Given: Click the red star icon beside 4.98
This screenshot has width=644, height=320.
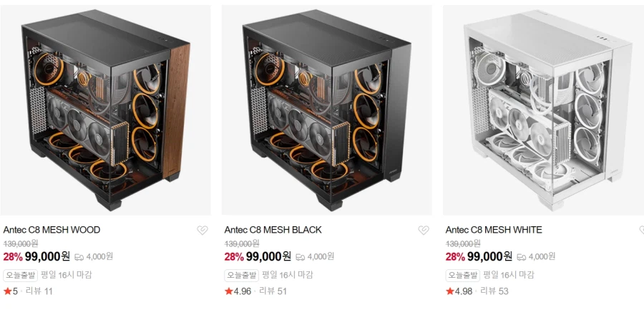Looking at the screenshot, I should [x=449, y=291].
